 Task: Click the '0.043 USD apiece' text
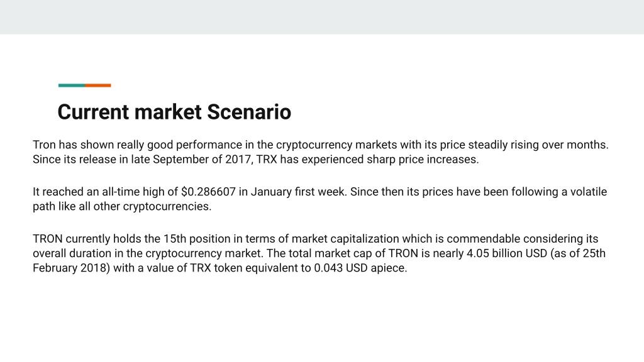(x=360, y=268)
